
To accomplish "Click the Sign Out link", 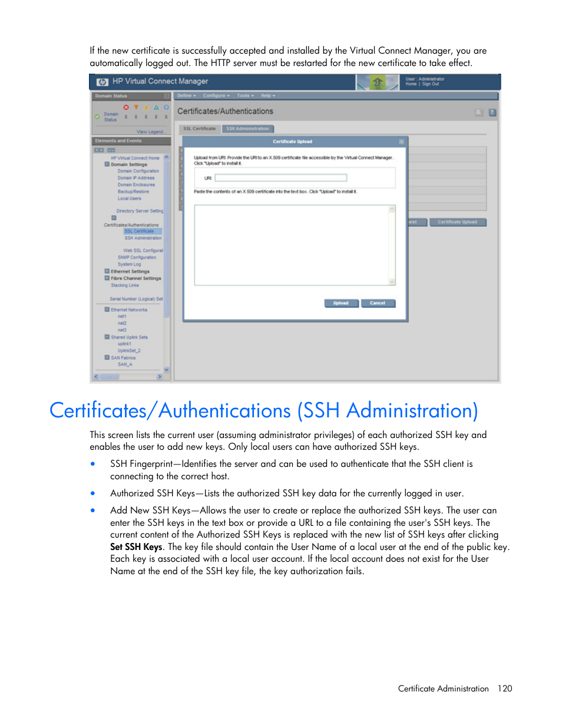I will click(x=431, y=84).
